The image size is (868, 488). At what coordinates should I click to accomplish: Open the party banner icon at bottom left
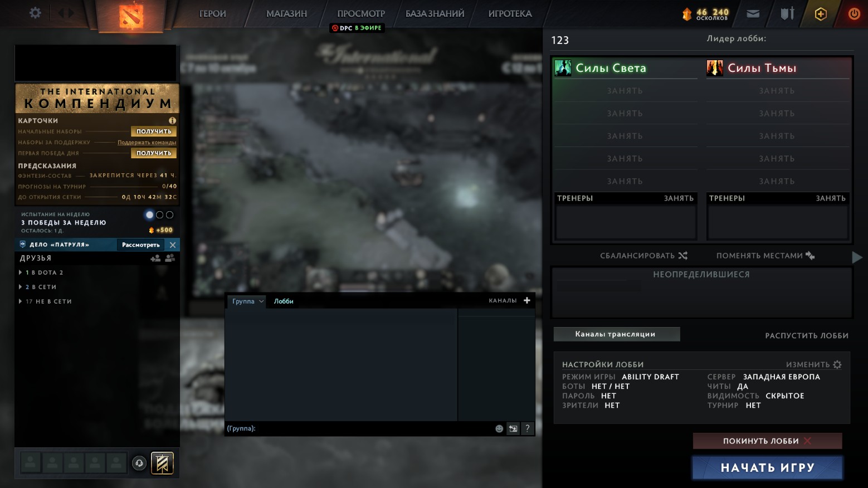pos(162,463)
